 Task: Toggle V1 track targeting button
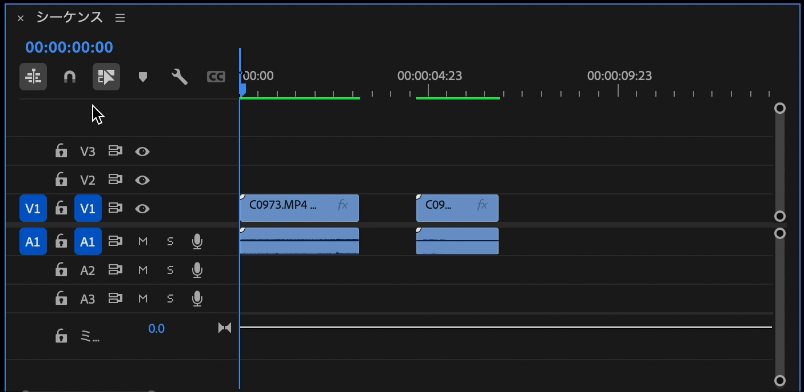(88, 208)
